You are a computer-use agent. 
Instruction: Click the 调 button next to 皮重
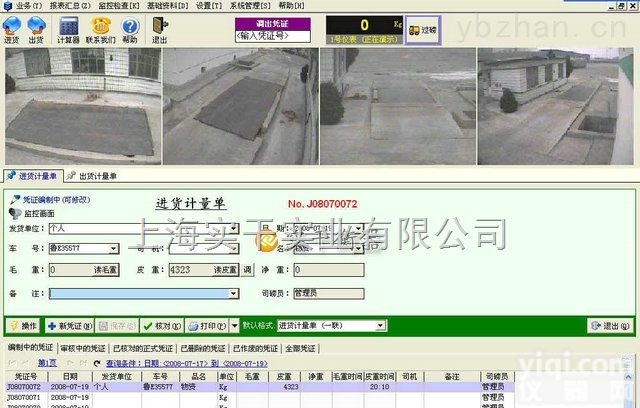(247, 269)
